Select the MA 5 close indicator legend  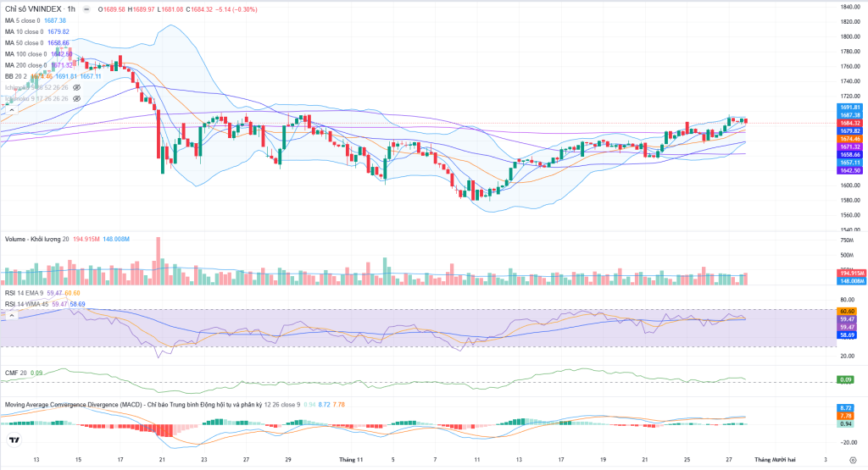[24, 20]
